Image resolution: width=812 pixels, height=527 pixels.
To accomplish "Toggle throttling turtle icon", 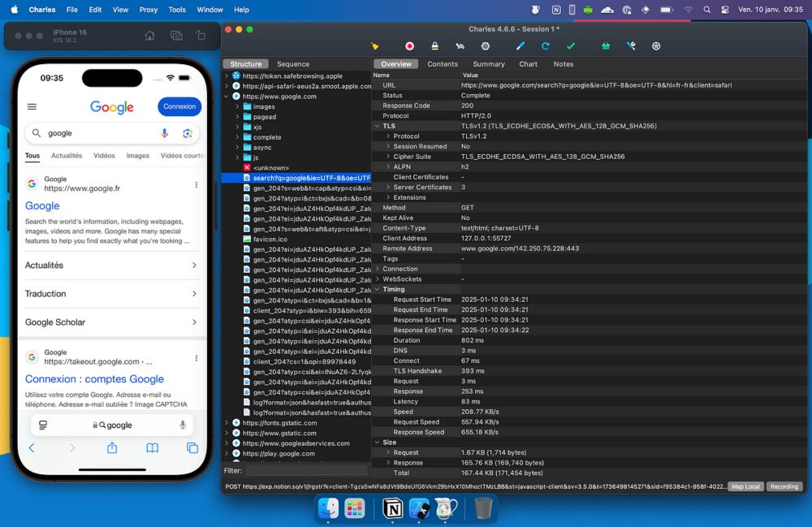I will pos(460,46).
